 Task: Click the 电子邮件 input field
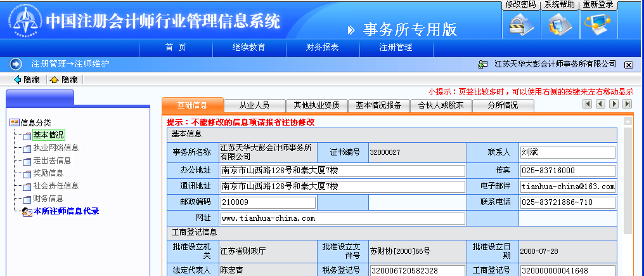[x=567, y=187]
